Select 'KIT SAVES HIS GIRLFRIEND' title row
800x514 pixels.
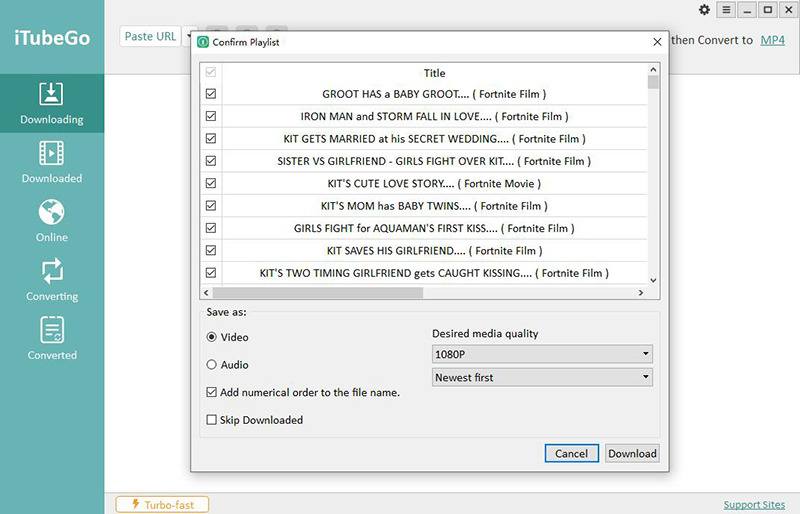pos(434,251)
